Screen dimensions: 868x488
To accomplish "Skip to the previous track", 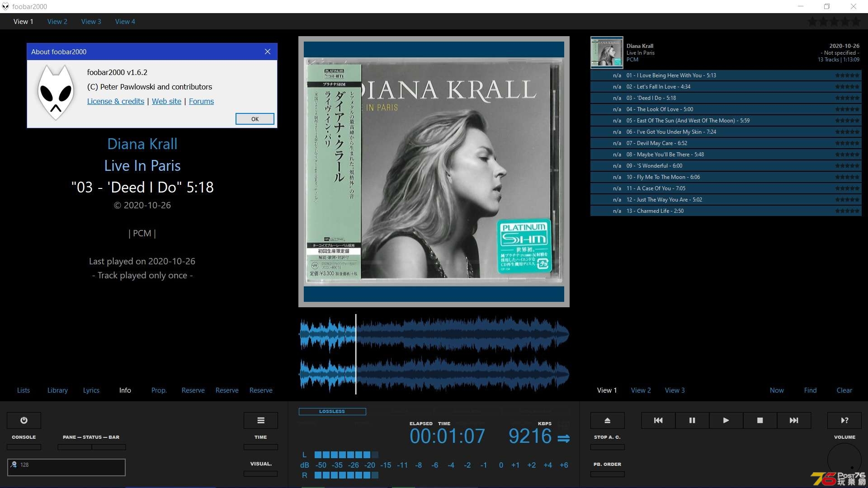I will click(658, 420).
